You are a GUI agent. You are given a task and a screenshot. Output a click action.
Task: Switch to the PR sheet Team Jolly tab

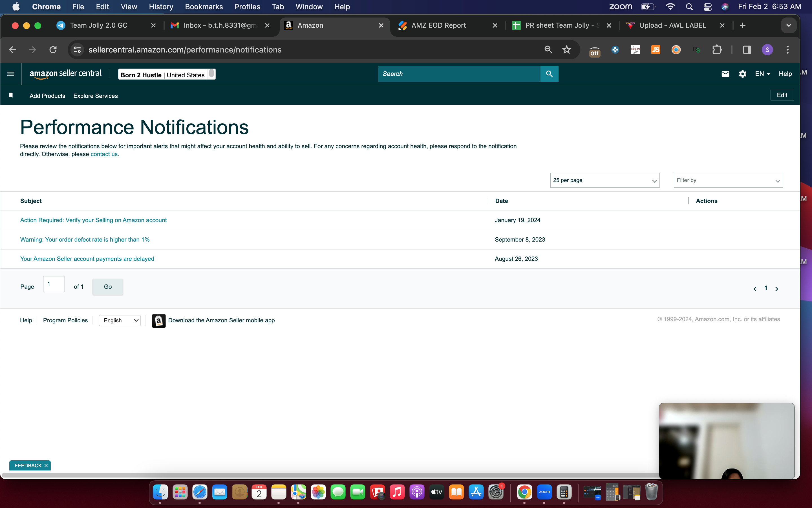click(x=562, y=25)
